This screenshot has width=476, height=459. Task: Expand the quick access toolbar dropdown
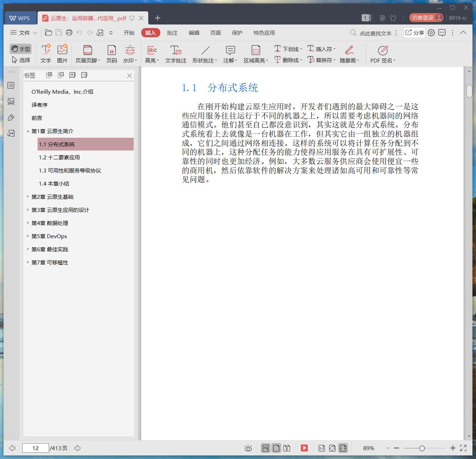[111, 33]
